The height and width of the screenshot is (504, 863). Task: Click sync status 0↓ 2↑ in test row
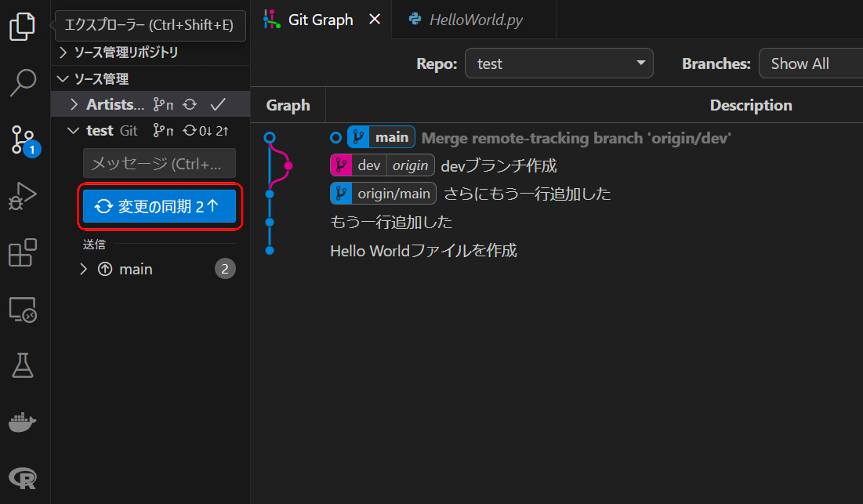(205, 131)
